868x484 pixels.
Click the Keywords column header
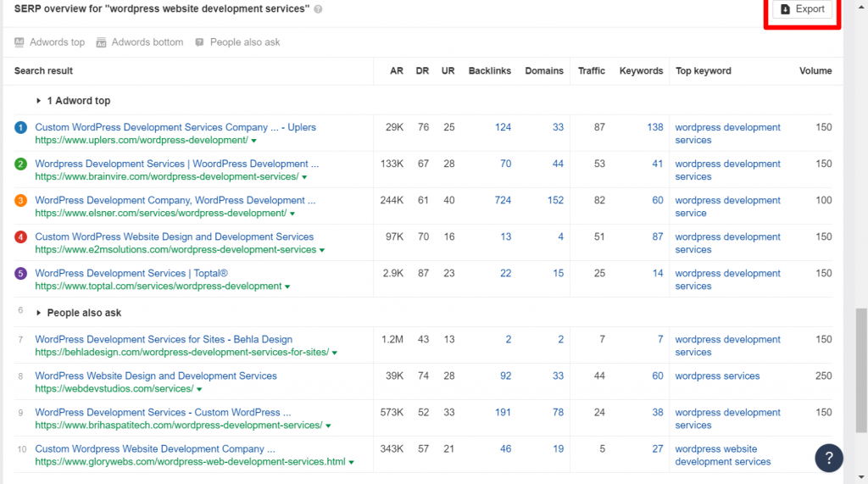[x=641, y=71]
